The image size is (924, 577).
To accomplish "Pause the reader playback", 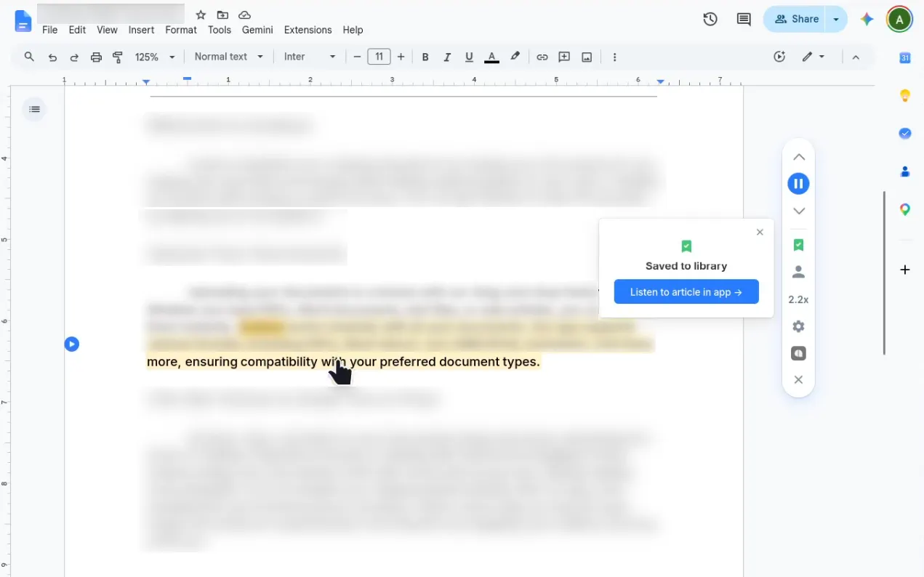I will pyautogui.click(x=798, y=184).
